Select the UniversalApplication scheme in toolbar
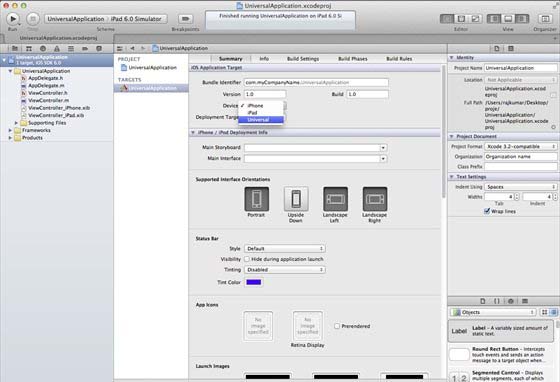Screen dimensions: 560x382 (x=76, y=19)
